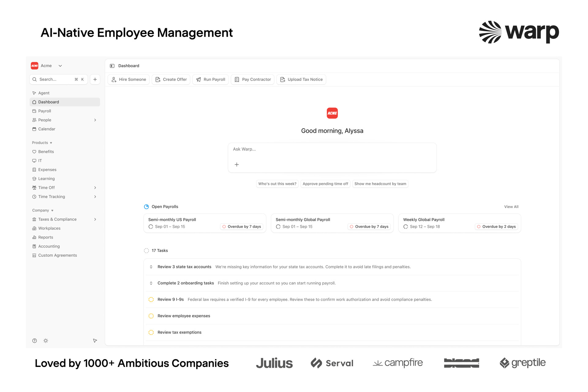
Task: Click the Acme logo above the greeting
Action: coord(332,113)
